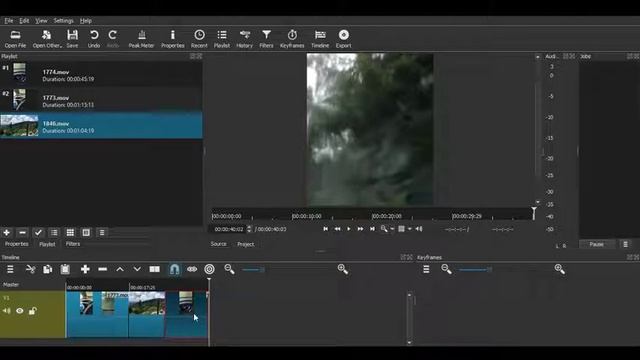Click the playlist update checkmark button

[x=38, y=233]
